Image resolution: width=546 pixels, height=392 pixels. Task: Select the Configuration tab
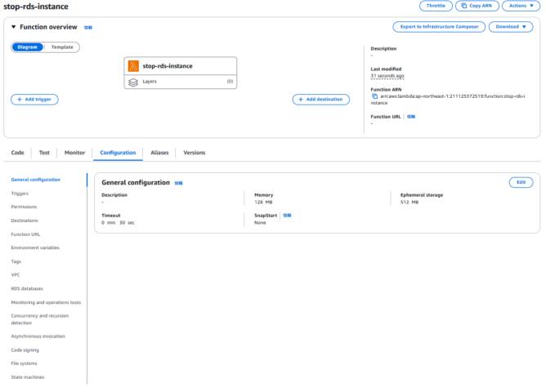click(x=118, y=153)
